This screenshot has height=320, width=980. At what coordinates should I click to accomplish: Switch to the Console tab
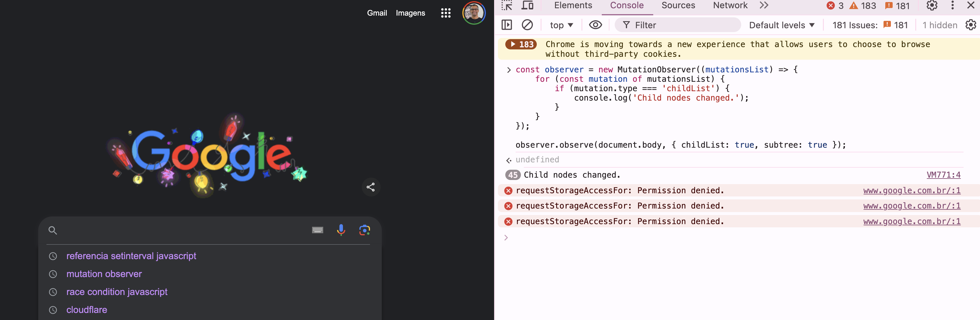[x=627, y=5]
